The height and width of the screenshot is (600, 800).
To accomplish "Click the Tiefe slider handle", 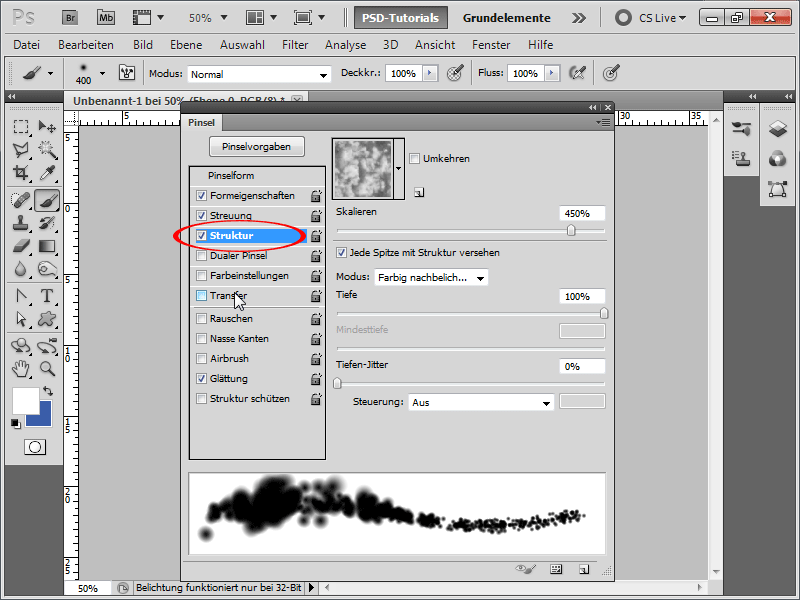I will click(x=604, y=313).
